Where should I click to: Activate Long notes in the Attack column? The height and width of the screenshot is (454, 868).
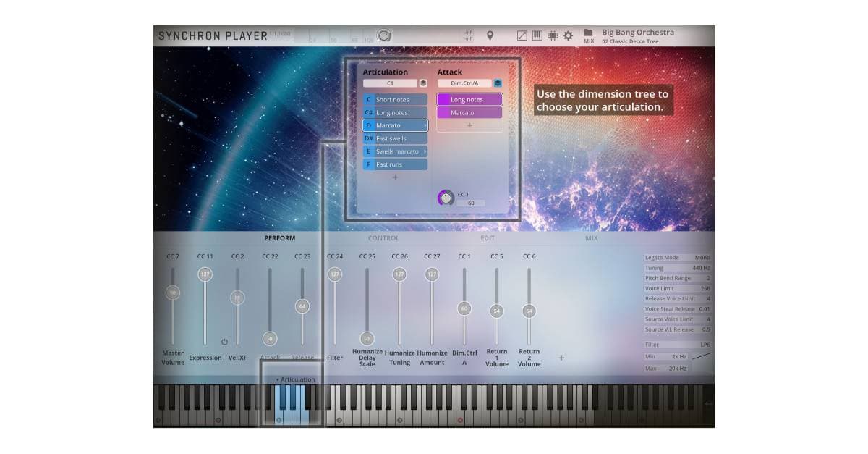[x=469, y=100]
